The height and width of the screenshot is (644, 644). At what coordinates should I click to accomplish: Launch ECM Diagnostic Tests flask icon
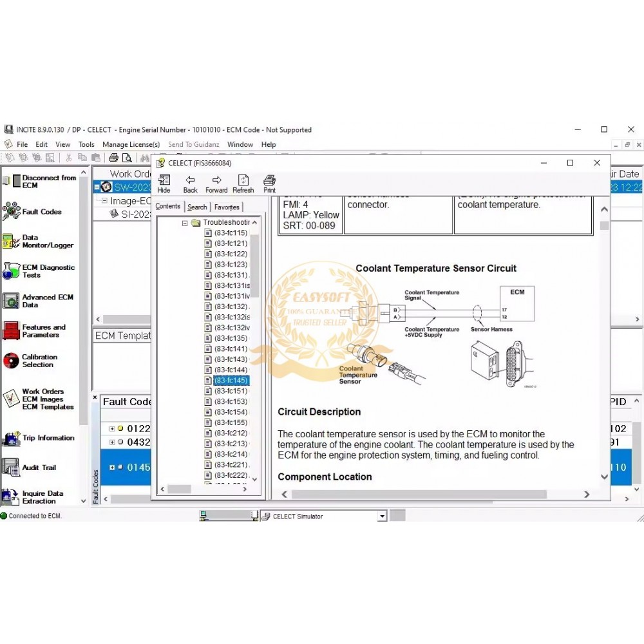[x=11, y=271]
